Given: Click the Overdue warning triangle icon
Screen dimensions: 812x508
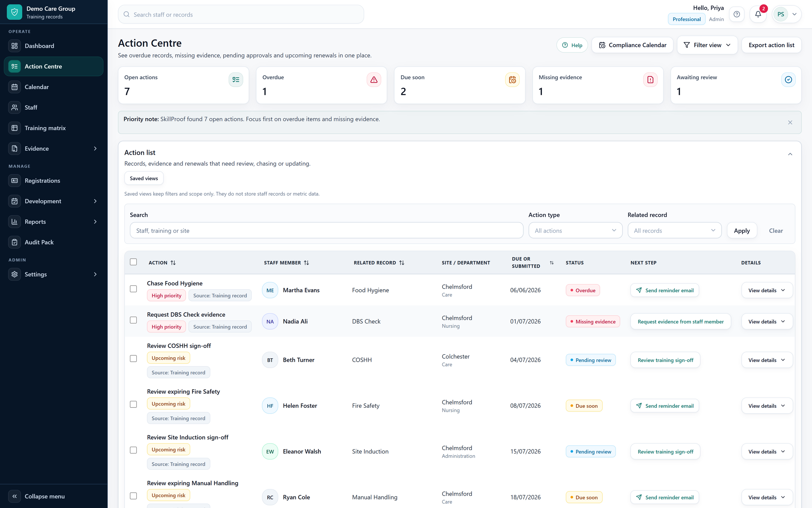Looking at the screenshot, I should (x=374, y=80).
